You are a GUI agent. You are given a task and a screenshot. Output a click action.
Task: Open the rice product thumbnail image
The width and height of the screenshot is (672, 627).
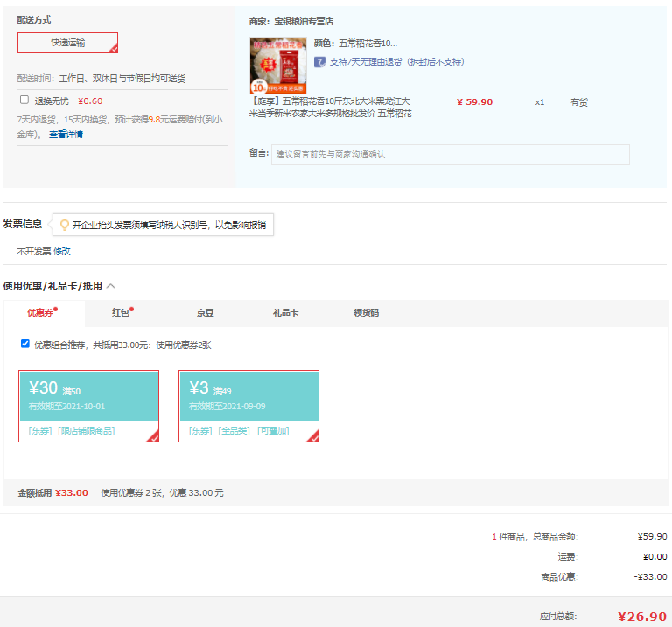tap(278, 65)
